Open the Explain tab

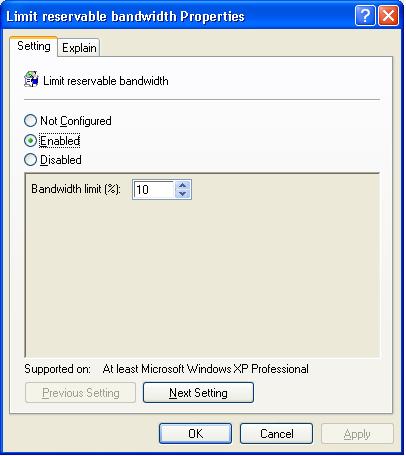[79, 48]
